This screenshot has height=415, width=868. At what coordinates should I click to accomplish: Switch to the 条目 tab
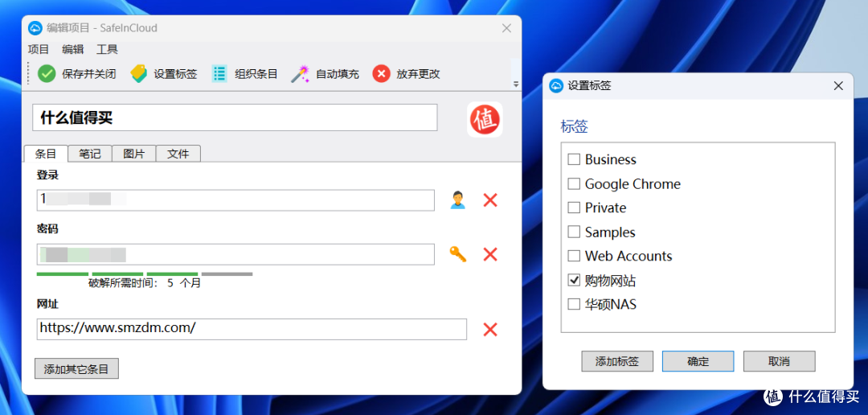click(46, 154)
